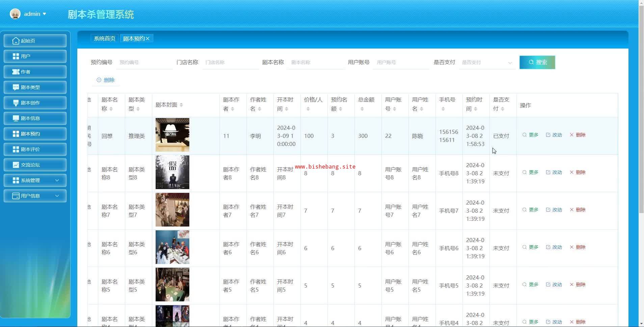Viewport: 644px width, 327px height.
Task: Open cover thumbnail for 剧本名称7 row
Action: [172, 210]
